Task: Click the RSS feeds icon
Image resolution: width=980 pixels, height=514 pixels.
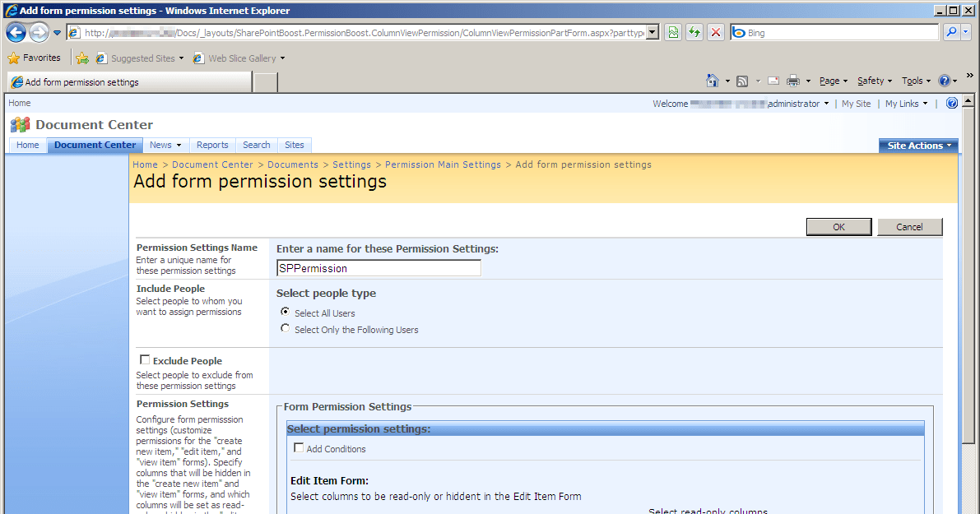Action: pyautogui.click(x=741, y=81)
